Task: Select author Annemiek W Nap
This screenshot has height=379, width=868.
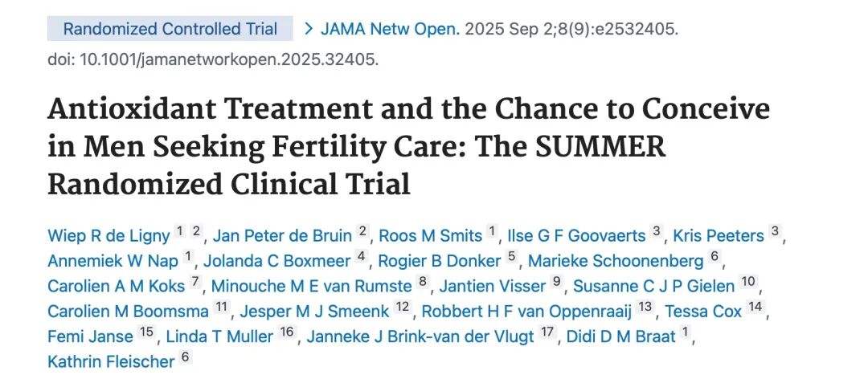Action: click(x=113, y=261)
